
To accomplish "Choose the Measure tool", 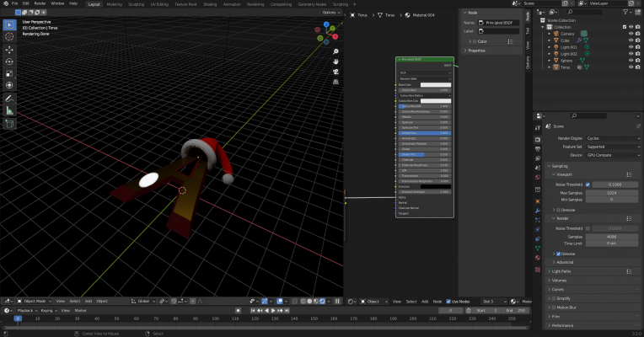I will (9, 110).
